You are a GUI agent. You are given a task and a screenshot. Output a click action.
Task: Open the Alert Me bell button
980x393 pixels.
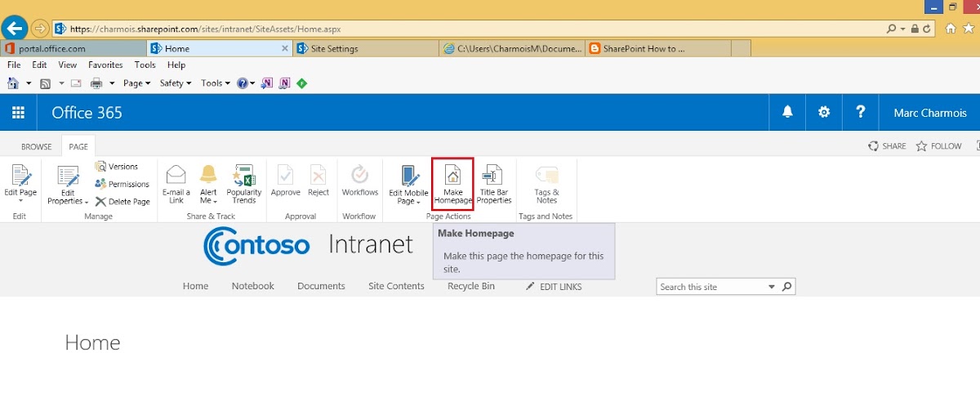208,185
